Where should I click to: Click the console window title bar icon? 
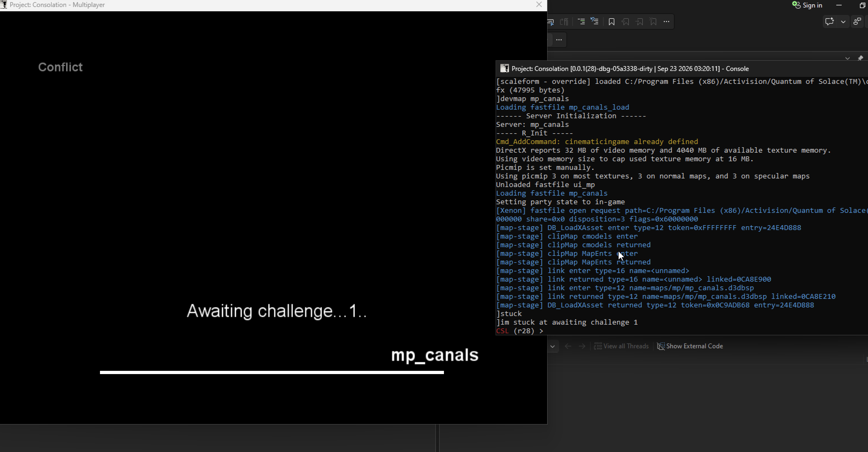click(x=504, y=69)
